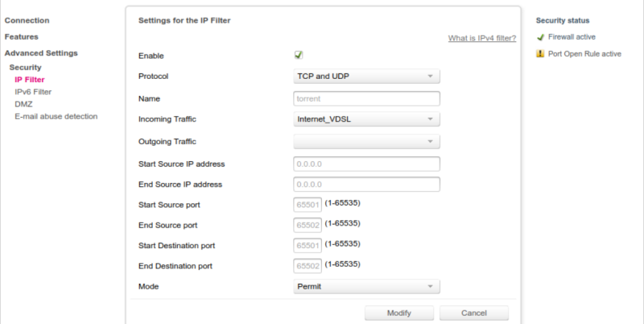This screenshot has width=644, height=324.
Task: Expand the Incoming Traffic dropdown
Action: (x=367, y=120)
